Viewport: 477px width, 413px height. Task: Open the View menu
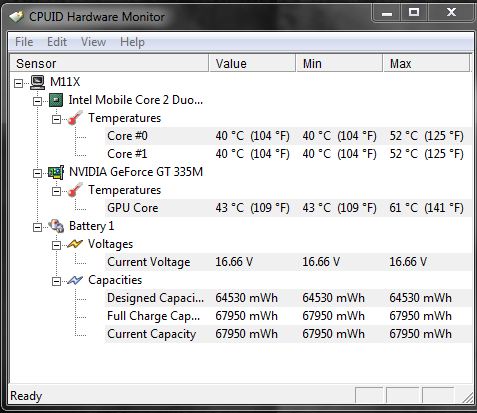[x=93, y=42]
